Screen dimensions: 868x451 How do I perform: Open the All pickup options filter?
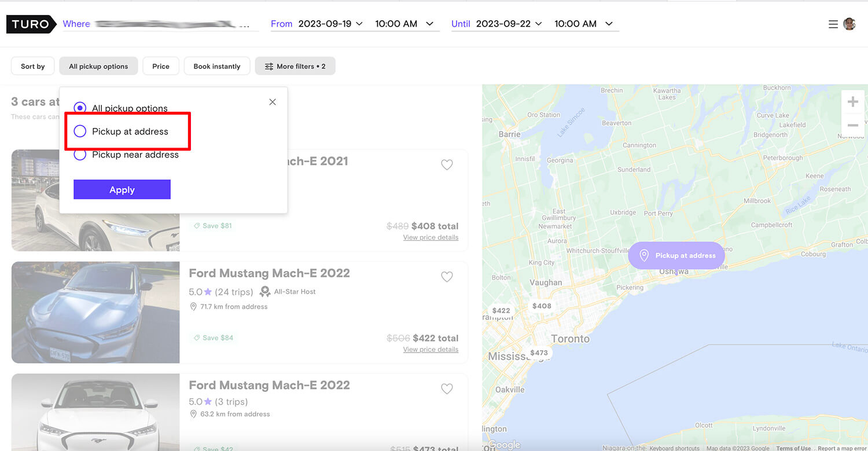pos(98,66)
